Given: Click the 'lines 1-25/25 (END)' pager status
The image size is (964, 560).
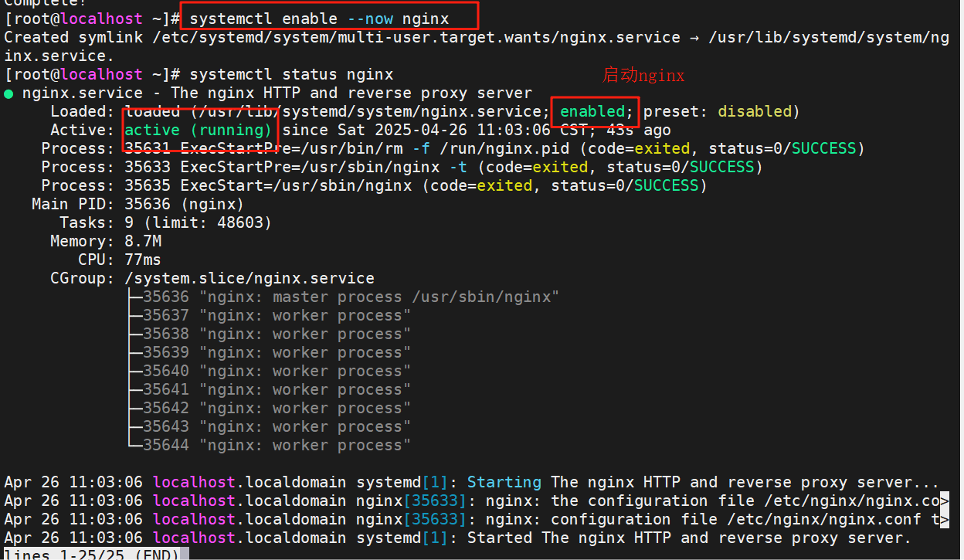Looking at the screenshot, I should pyautogui.click(x=92, y=554).
